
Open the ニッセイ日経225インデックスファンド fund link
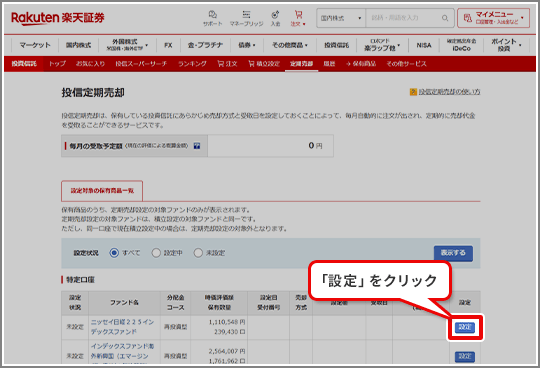122,327
